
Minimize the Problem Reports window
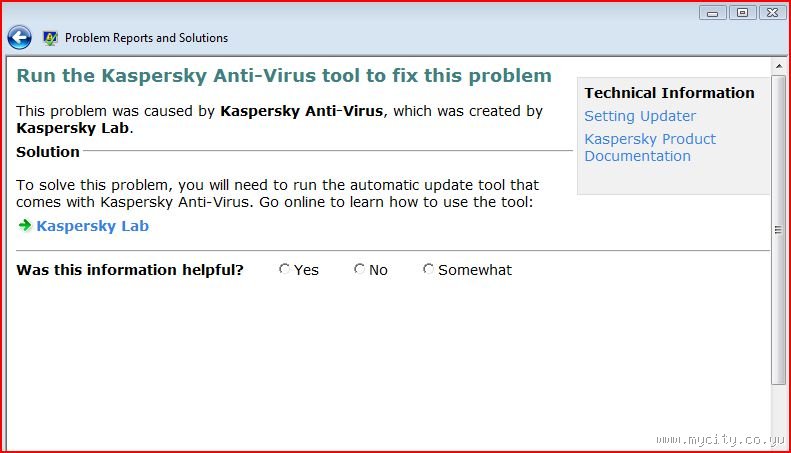coord(713,13)
